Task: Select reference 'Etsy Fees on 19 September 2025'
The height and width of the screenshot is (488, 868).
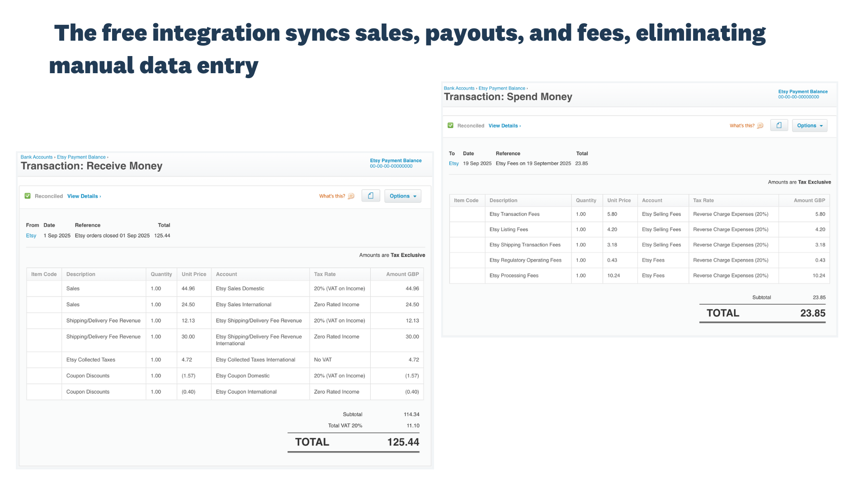Action: click(533, 164)
